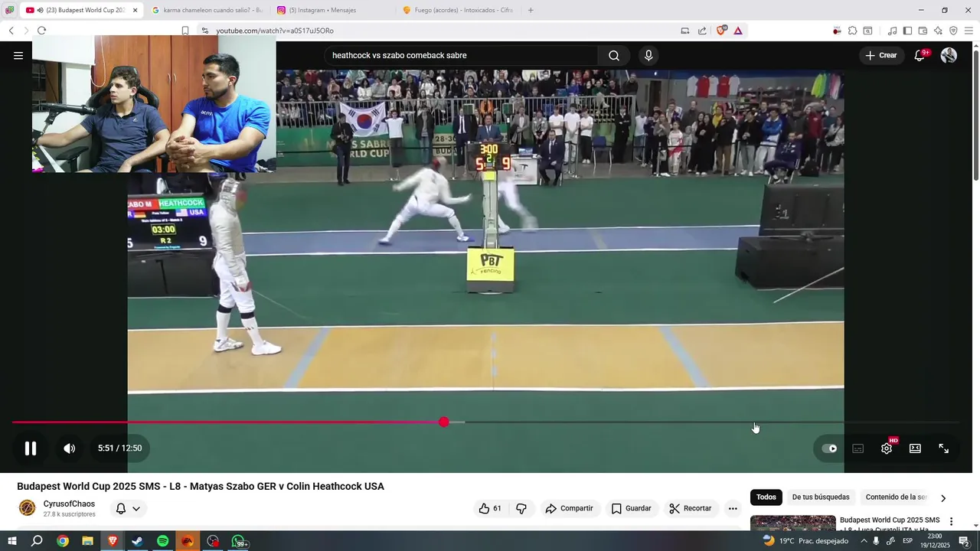Toggle the browser sidebar panel
The width and height of the screenshot is (980, 551).
point(907,31)
